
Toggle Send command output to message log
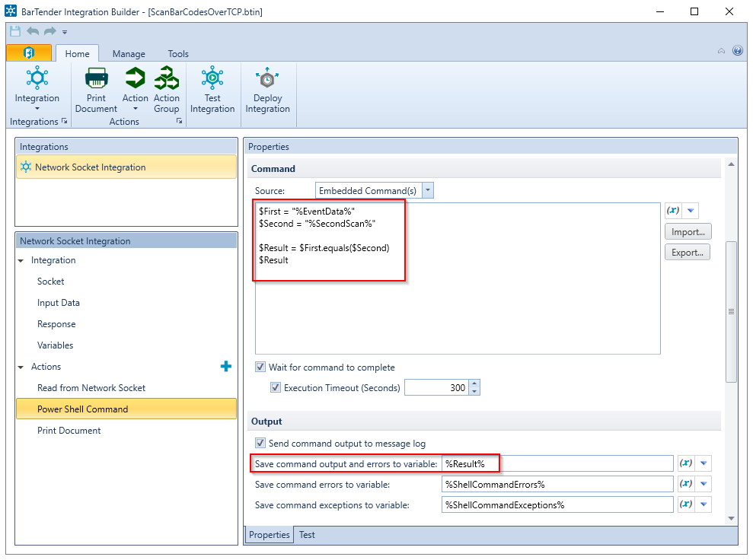260,443
